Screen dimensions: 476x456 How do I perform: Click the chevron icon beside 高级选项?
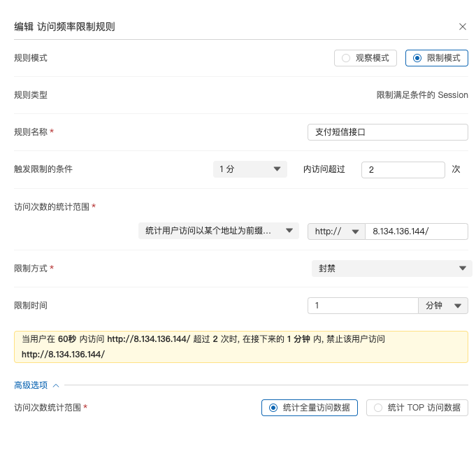tap(56, 385)
